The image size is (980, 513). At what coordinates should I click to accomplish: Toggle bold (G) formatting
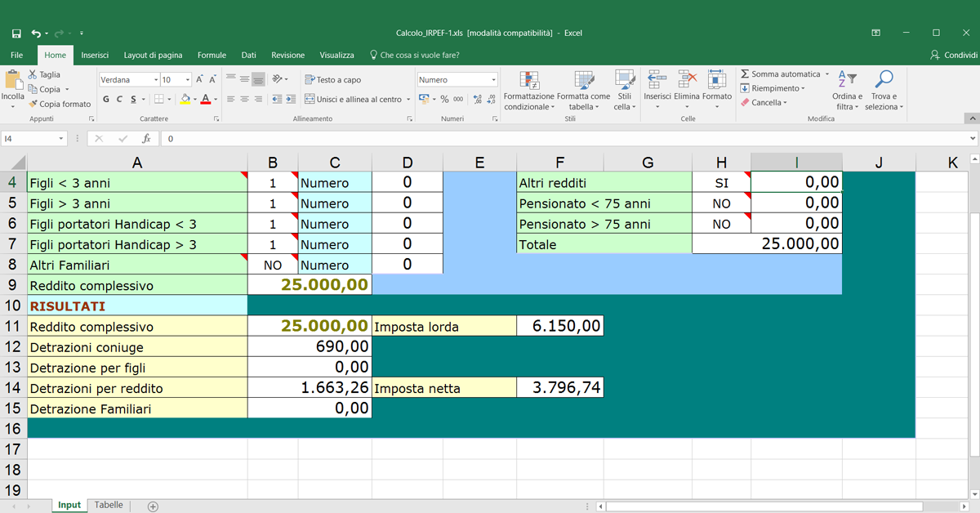(106, 100)
